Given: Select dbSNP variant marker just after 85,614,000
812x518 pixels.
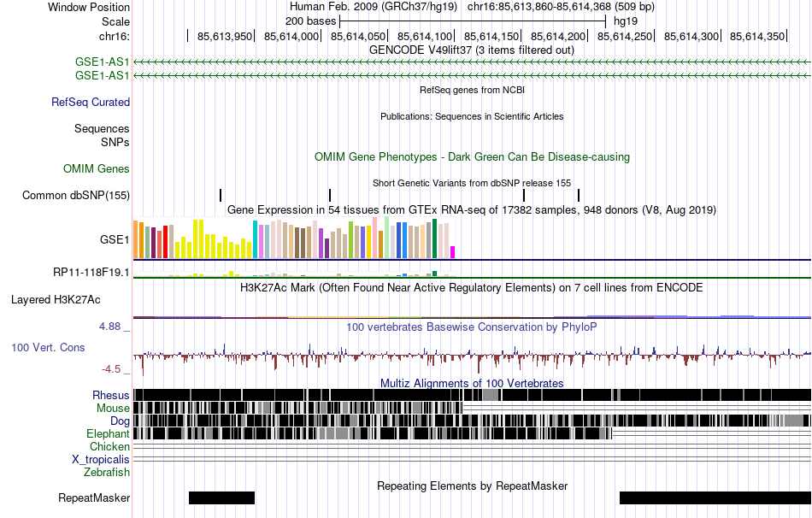Looking at the screenshot, I should tap(330, 195).
